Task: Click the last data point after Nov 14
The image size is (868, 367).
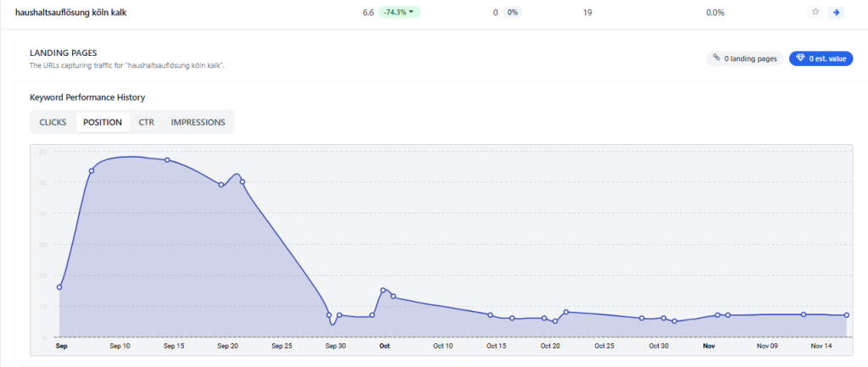Action: click(x=847, y=315)
